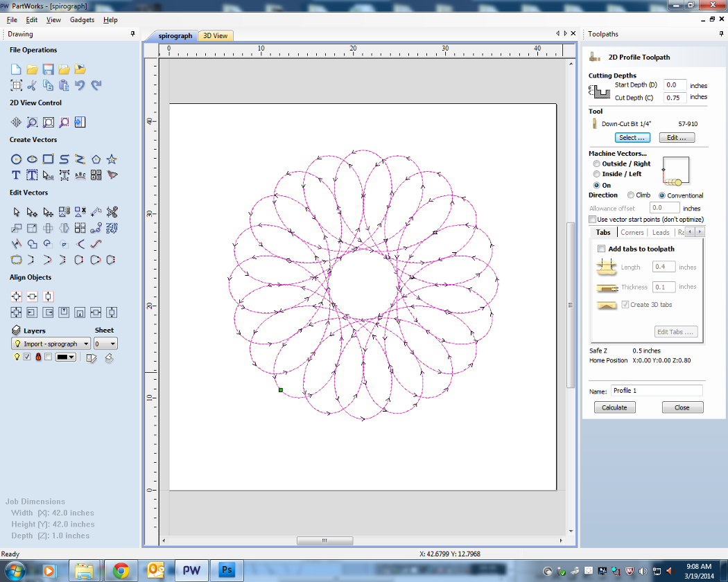
Task: Select the Outside / Right radio button
Action: pyautogui.click(x=596, y=164)
